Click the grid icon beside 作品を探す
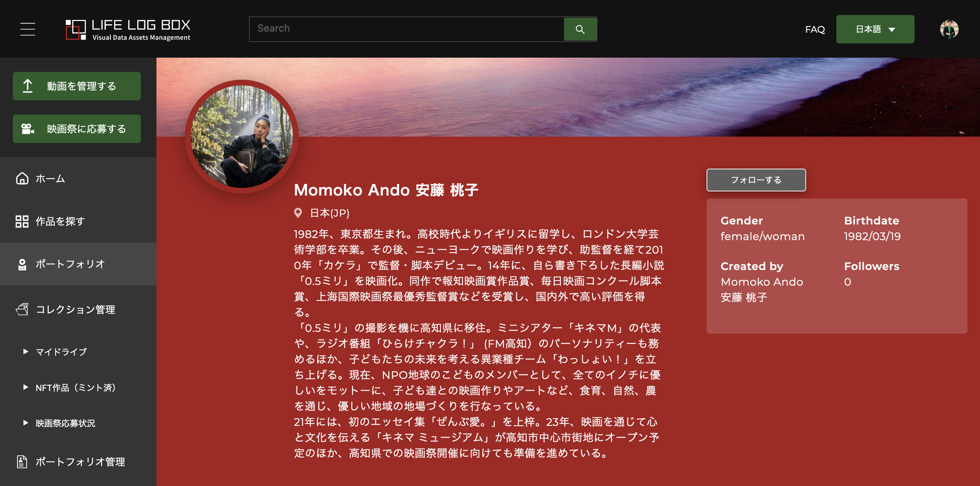Image resolution: width=980 pixels, height=486 pixels. pyautogui.click(x=22, y=221)
